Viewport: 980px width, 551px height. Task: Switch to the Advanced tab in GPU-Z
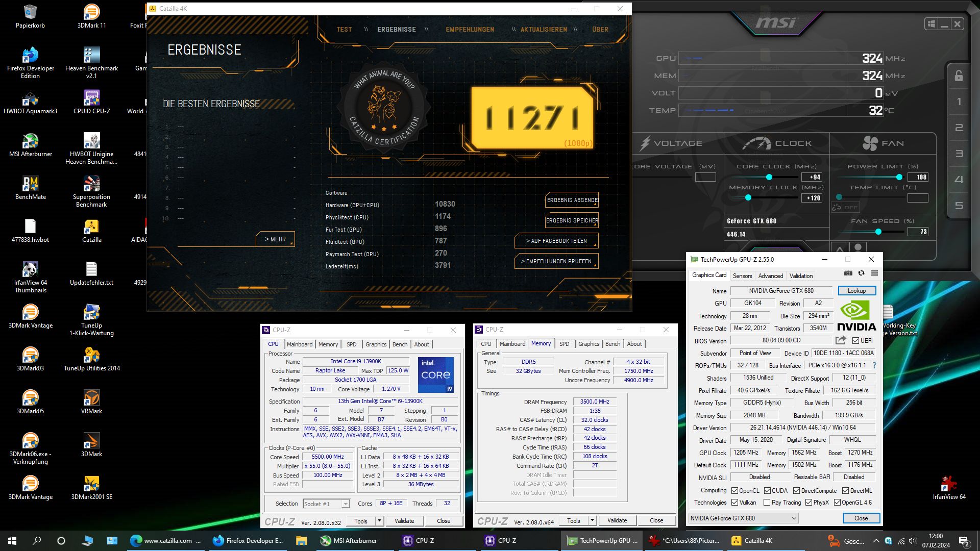point(770,276)
